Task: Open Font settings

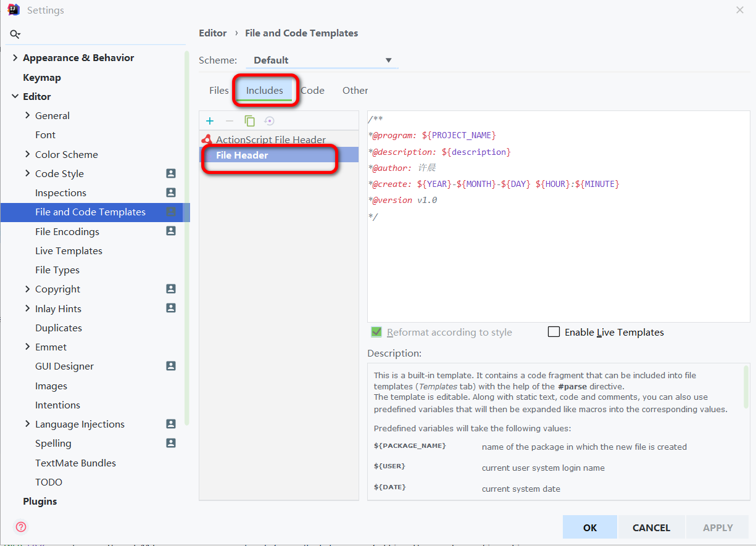Action: click(45, 134)
